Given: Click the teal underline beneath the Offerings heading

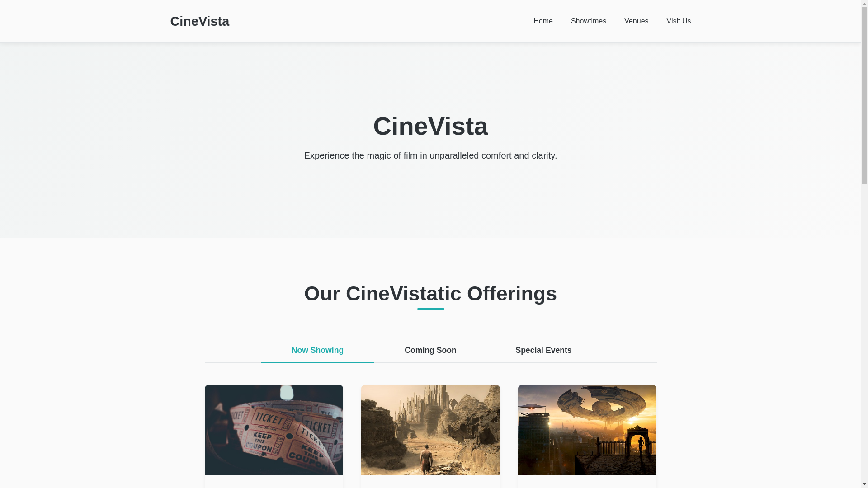Looking at the screenshot, I should (x=430, y=309).
